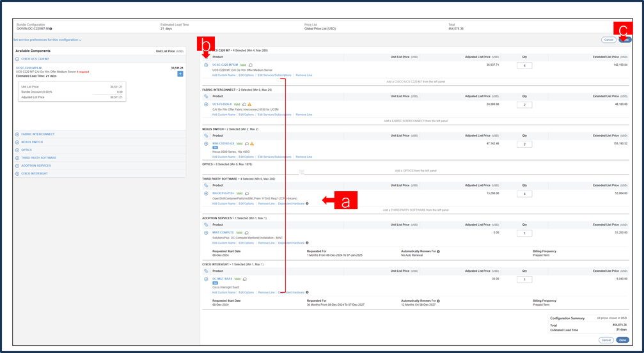Click Dependent Hardware link for RH-OCP-B-P1S=

(291, 203)
